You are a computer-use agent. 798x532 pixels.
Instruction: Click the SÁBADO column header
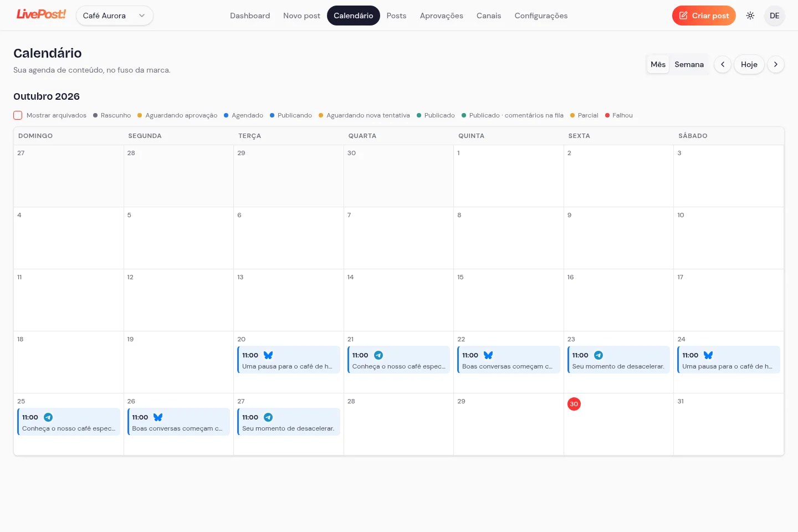[693, 136]
